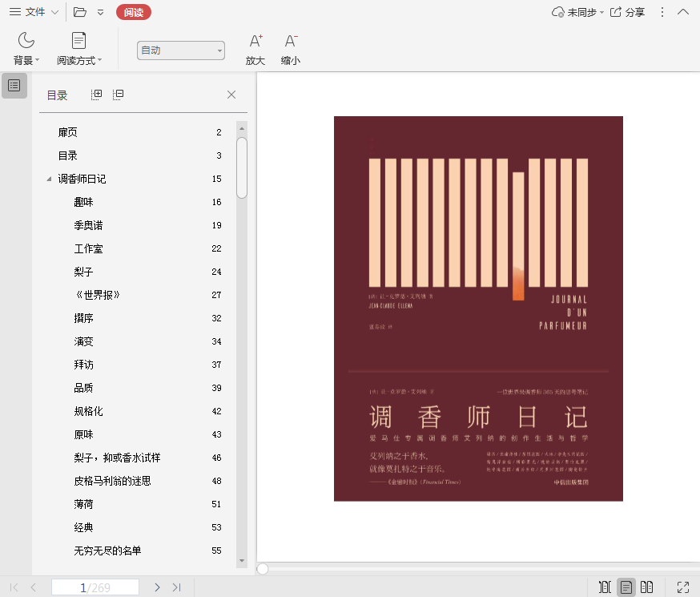Viewport: 700px width, 597px height.
Task: Enter full screen mode icon
Action: 683,587
